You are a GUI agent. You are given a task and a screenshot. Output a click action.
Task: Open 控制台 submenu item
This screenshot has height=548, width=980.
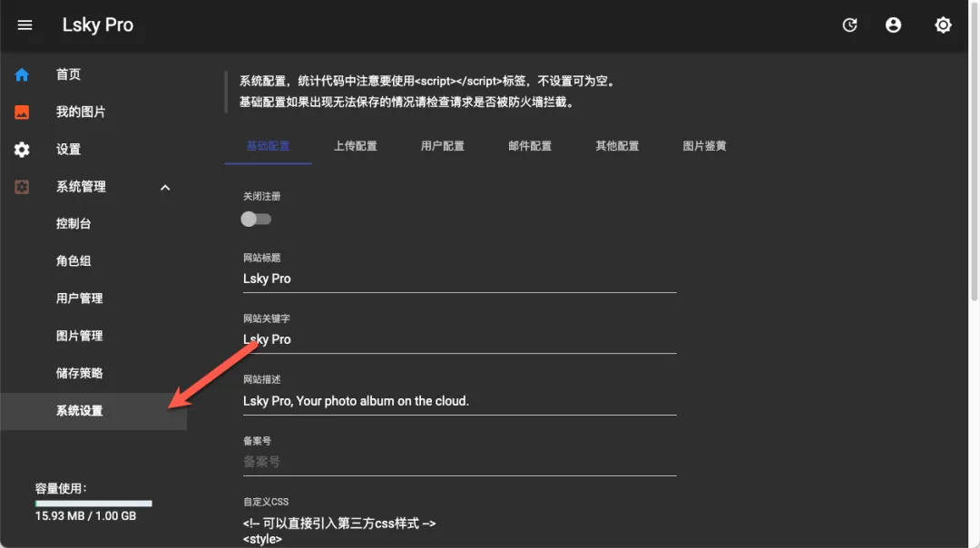pos(73,224)
